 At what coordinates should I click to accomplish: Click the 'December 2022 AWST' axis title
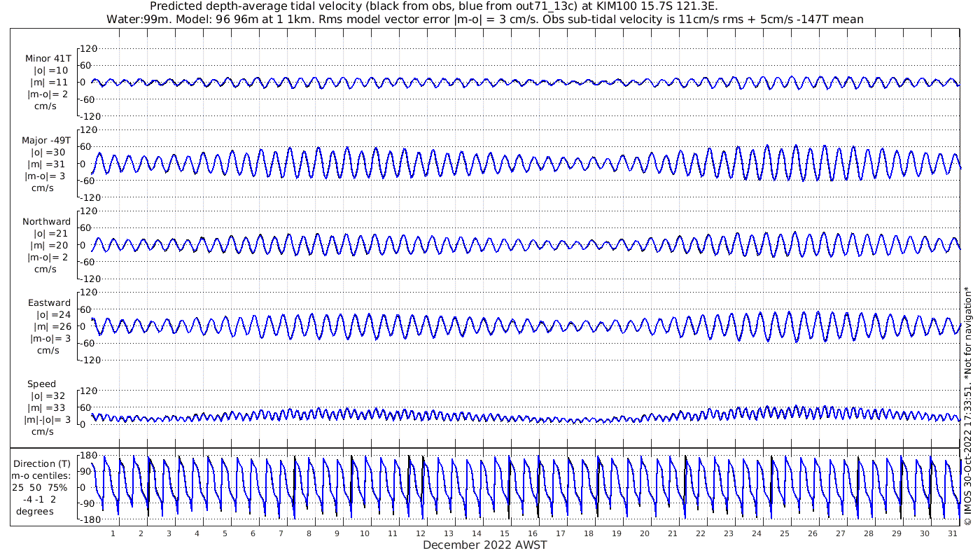coord(484,545)
